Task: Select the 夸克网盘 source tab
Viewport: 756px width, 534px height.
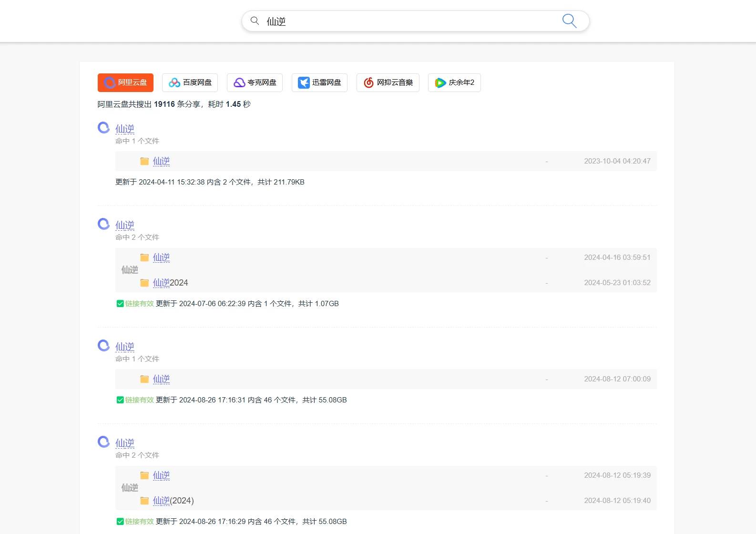Action: (x=255, y=82)
